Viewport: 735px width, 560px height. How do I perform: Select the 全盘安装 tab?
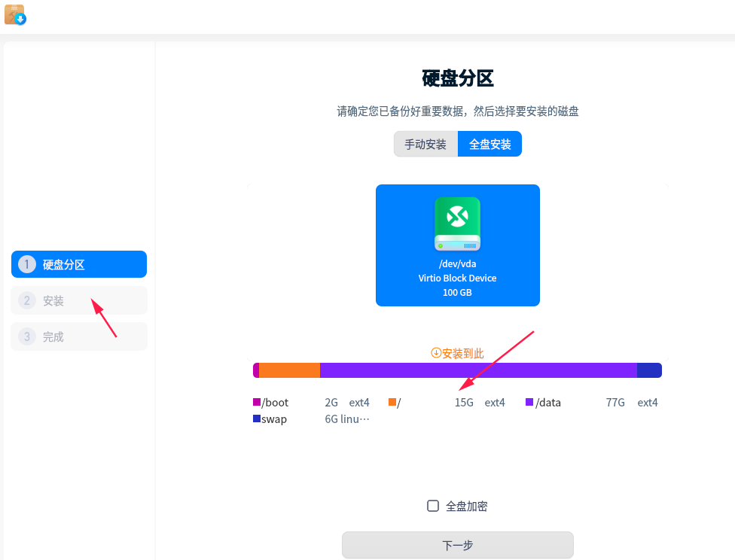click(489, 143)
